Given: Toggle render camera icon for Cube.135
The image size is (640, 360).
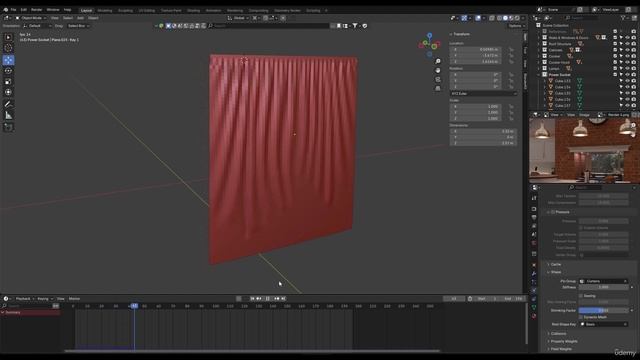Looking at the screenshot, I should (633, 93).
